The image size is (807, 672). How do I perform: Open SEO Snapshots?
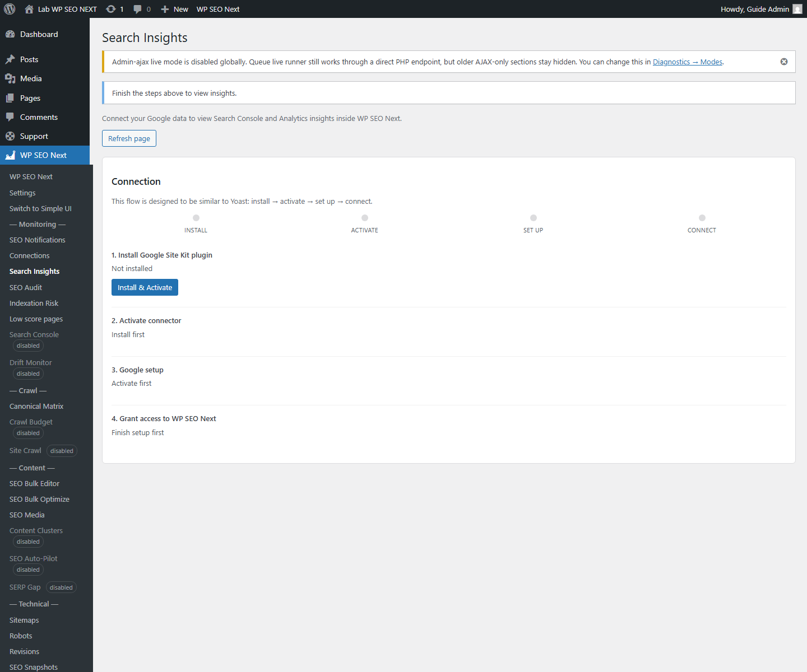tap(34, 667)
